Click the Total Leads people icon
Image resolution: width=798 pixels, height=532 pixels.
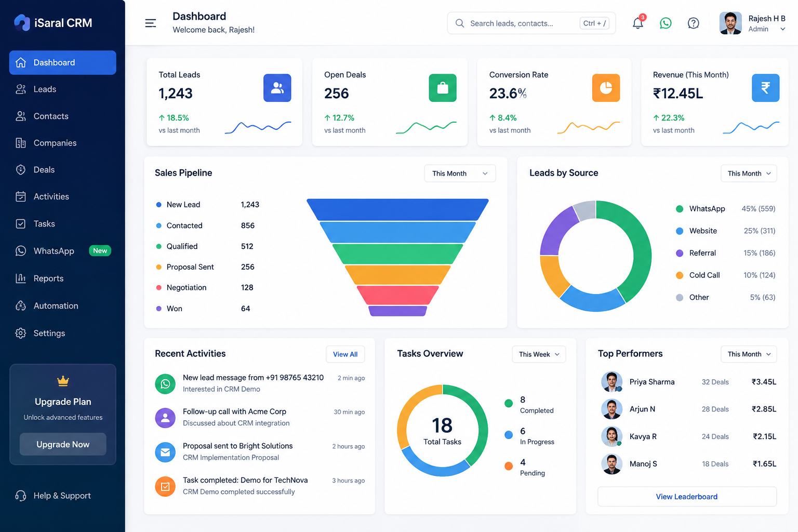pos(277,88)
